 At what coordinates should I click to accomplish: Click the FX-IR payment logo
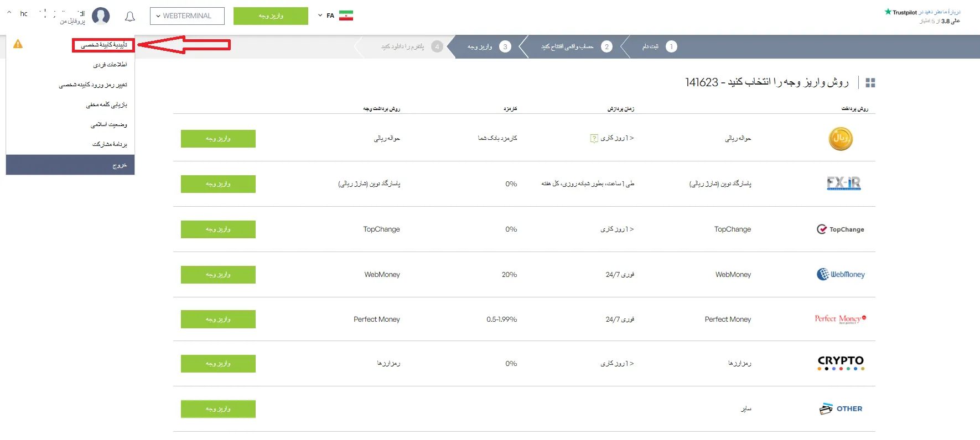coord(844,184)
